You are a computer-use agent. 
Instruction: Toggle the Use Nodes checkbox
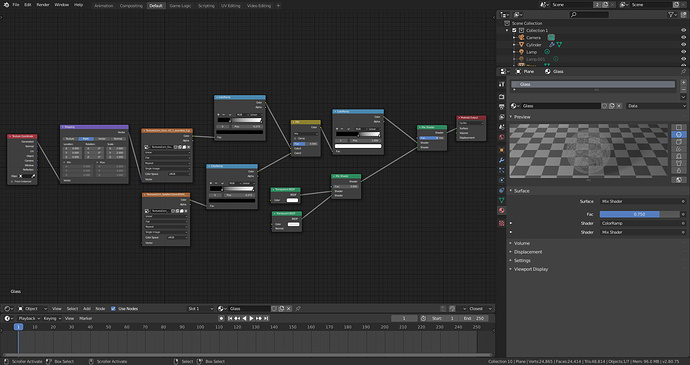[x=113, y=309]
